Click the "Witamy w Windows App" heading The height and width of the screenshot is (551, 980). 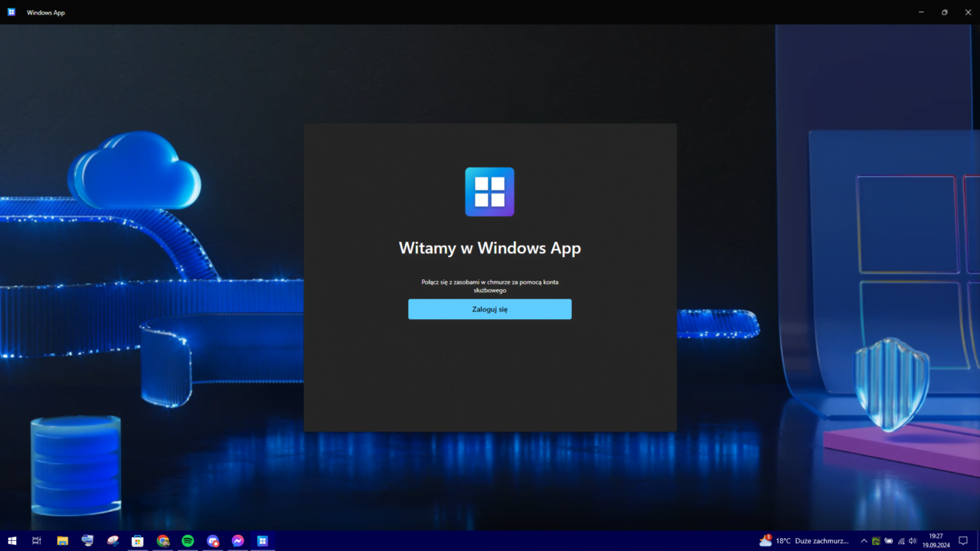coord(490,248)
